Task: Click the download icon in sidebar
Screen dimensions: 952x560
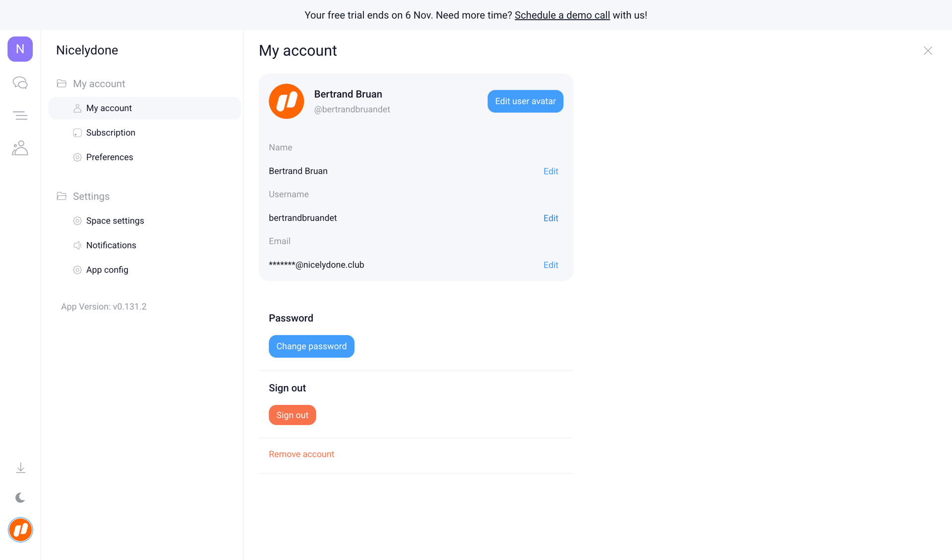Action: (20, 468)
